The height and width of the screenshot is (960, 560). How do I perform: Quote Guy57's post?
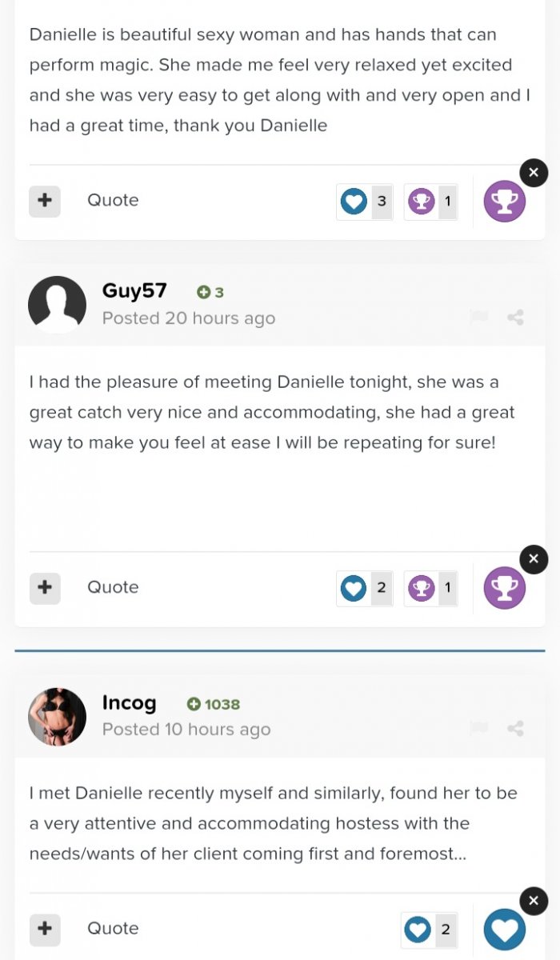pos(113,588)
